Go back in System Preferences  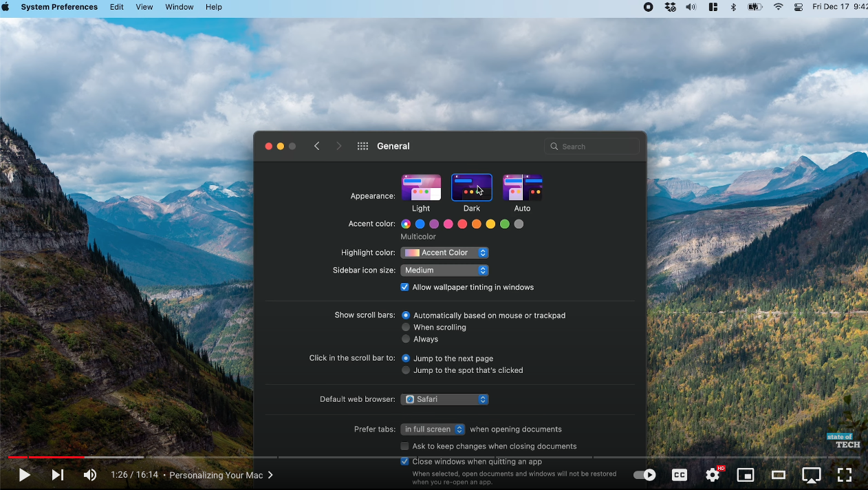316,146
